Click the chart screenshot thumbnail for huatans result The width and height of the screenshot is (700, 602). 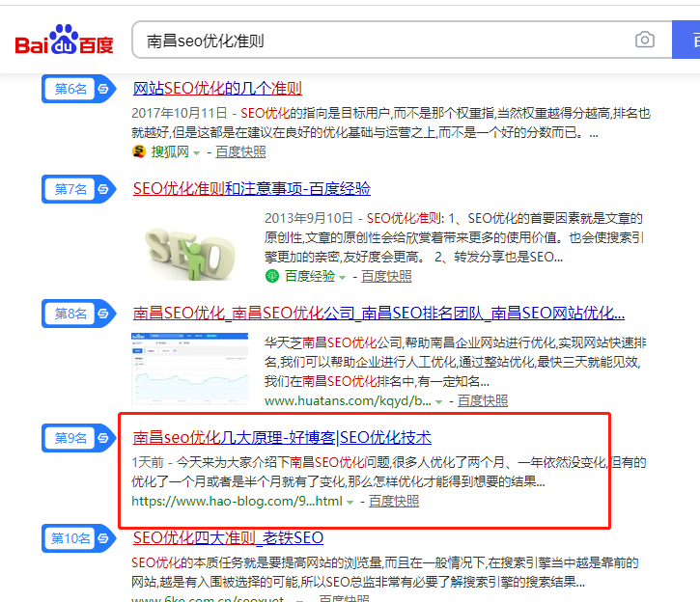190,369
